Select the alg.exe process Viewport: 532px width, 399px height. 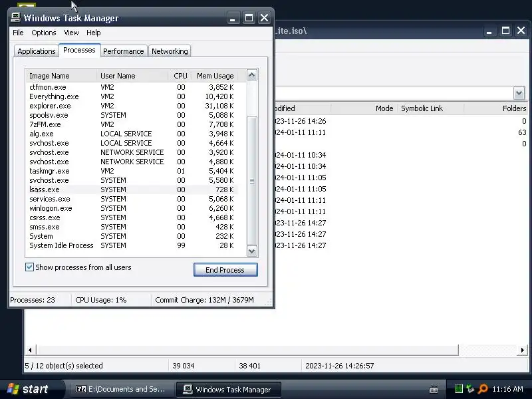tap(132, 134)
